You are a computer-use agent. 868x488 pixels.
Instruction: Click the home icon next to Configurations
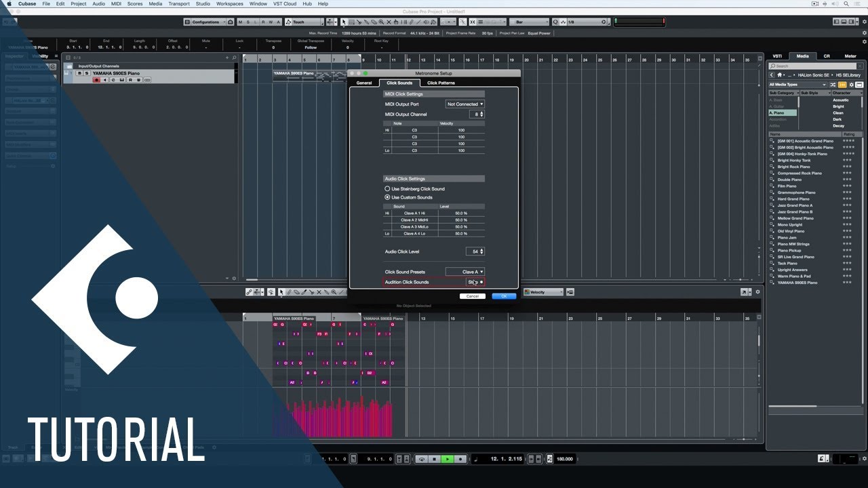coord(230,22)
